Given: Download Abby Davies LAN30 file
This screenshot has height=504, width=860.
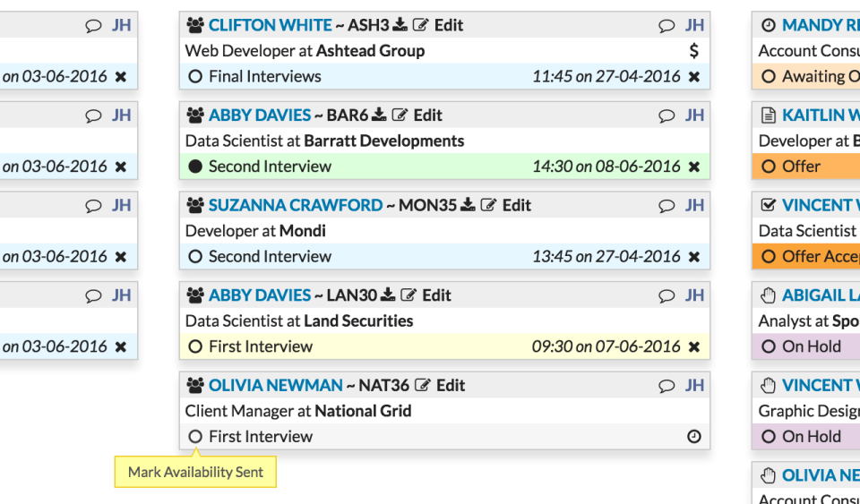Looking at the screenshot, I should (388, 295).
